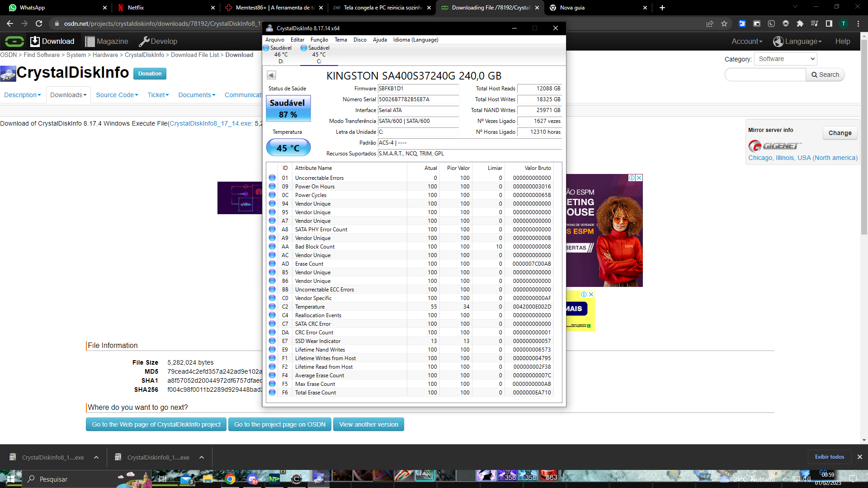
Task: Switch to the WhatsApp browser tab
Action: click(x=57, y=8)
